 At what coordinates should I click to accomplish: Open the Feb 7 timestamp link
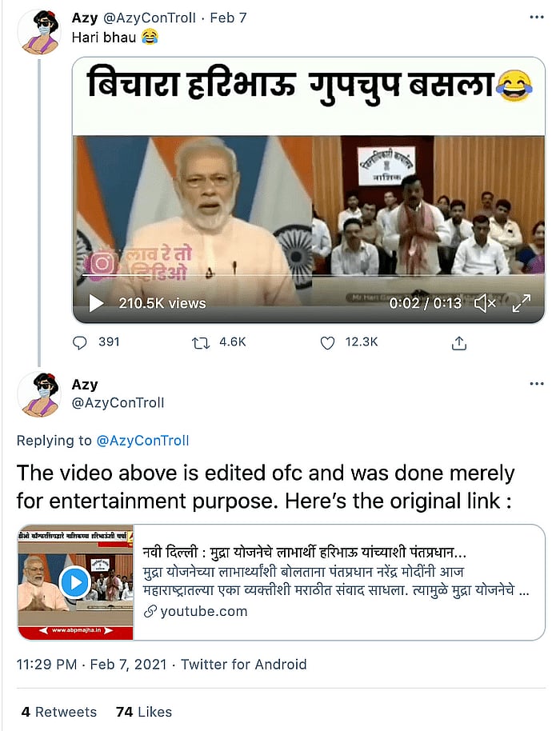click(x=227, y=17)
